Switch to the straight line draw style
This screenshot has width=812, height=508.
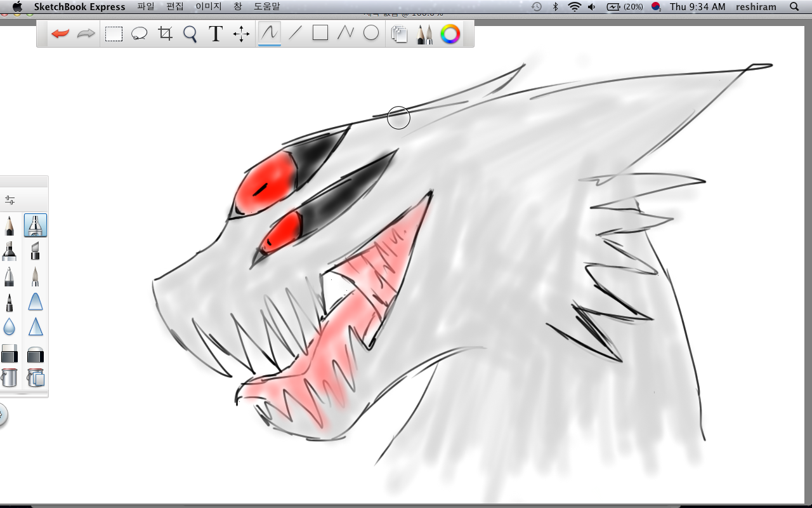coord(295,33)
